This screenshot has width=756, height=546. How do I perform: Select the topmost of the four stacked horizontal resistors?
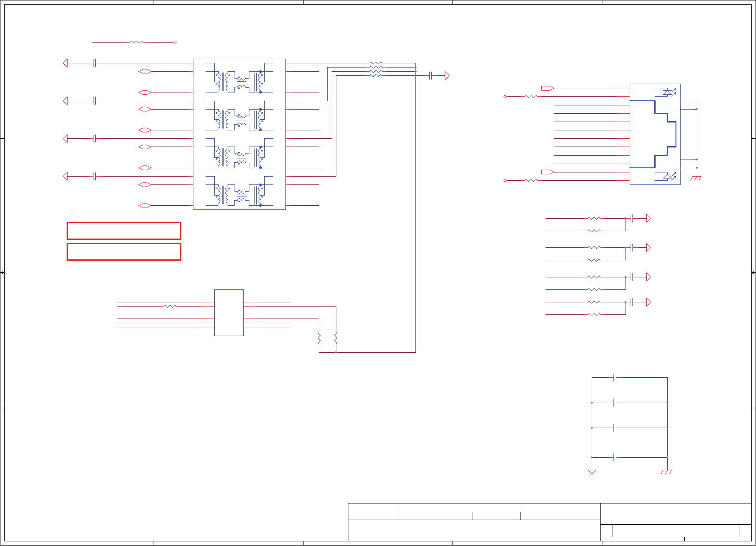(376, 63)
